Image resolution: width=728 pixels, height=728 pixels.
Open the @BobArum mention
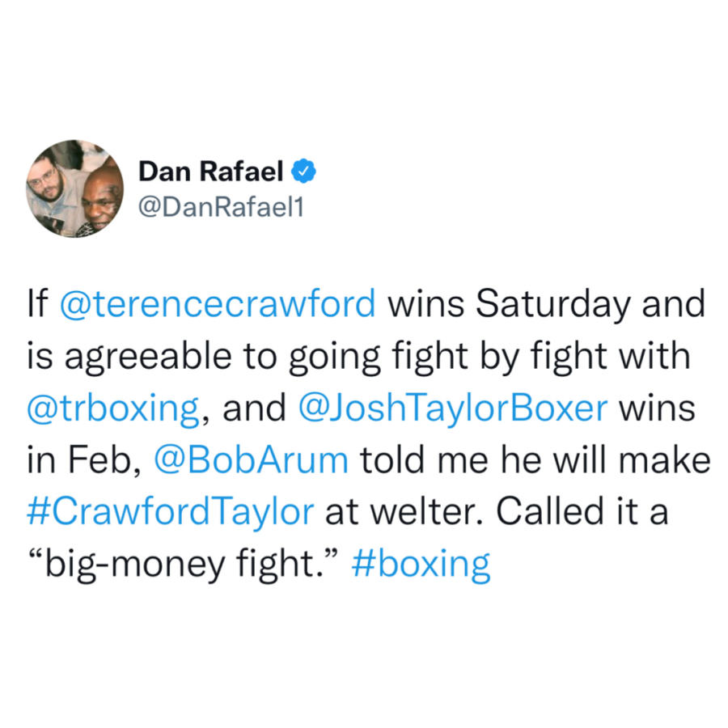coord(251,460)
